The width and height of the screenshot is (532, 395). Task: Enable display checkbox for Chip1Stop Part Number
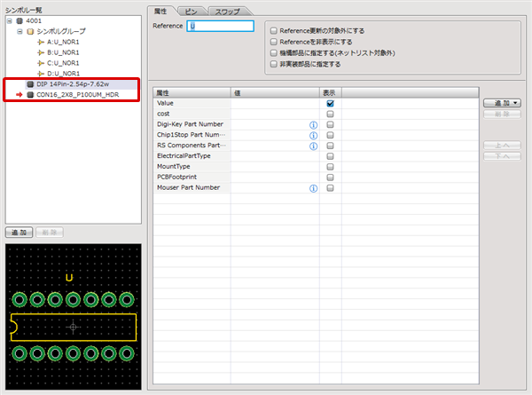tap(330, 135)
